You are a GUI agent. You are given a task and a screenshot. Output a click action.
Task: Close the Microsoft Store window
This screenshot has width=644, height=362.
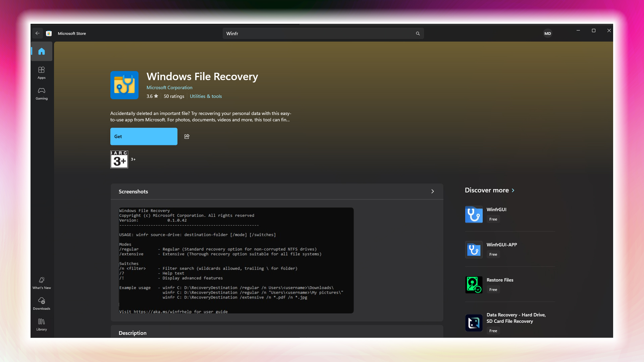(609, 31)
